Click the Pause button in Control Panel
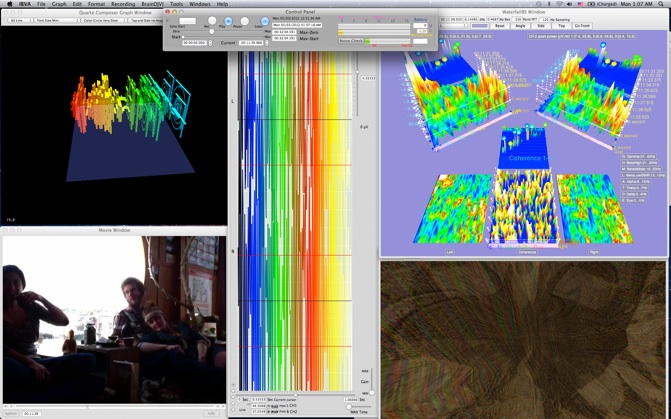The image size is (671, 419). 244,21
